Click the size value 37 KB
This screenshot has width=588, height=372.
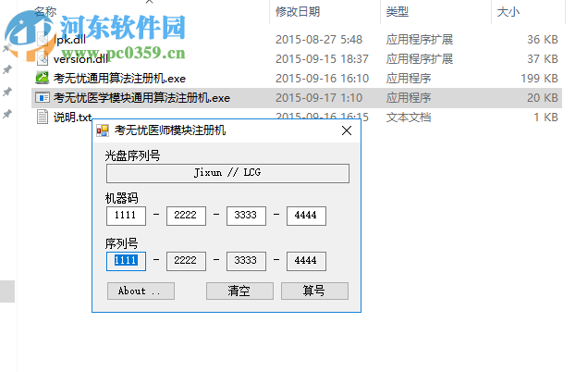click(x=543, y=59)
